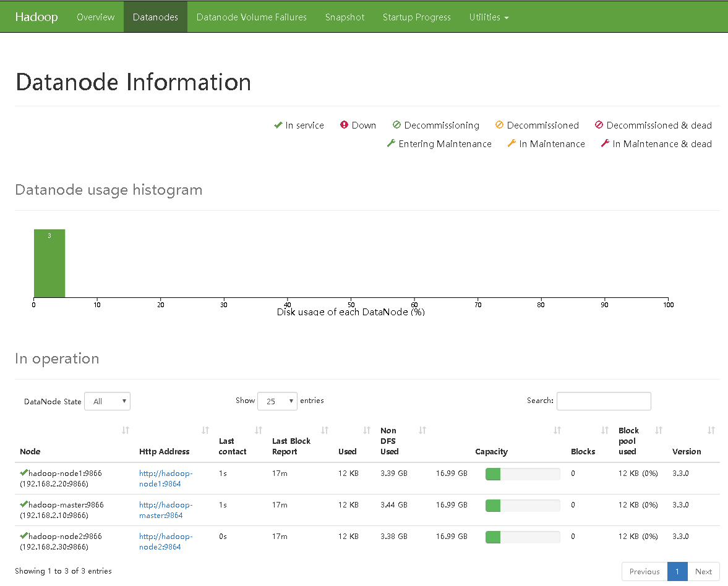Click hadoop-node1 capacity usage bar
This screenshot has width=728, height=586.
pos(523,473)
